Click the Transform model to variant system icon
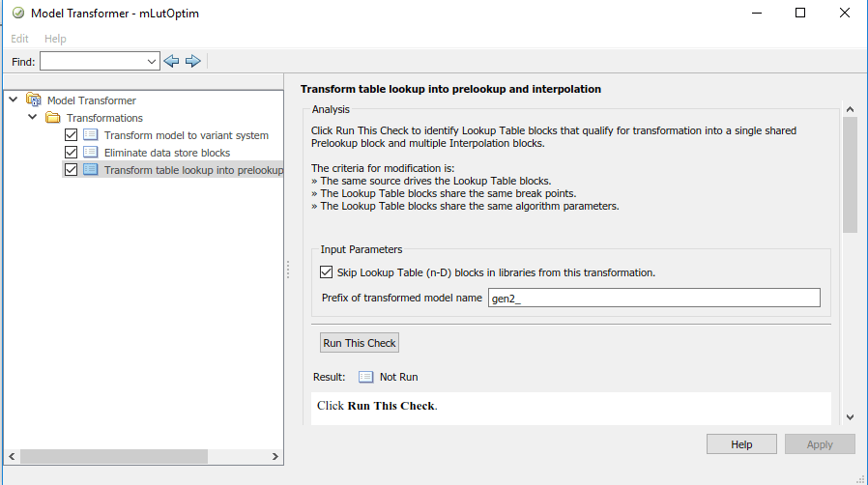This screenshot has width=868, height=485. (91, 135)
